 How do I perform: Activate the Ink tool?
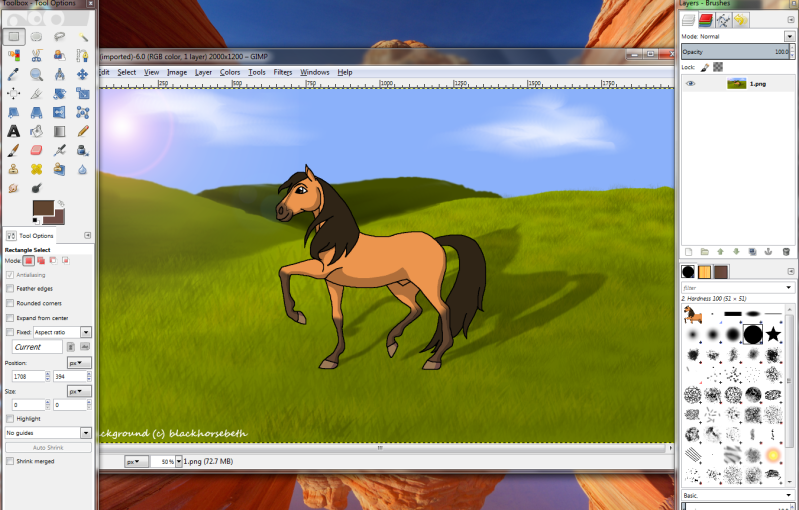pyautogui.click(x=83, y=150)
